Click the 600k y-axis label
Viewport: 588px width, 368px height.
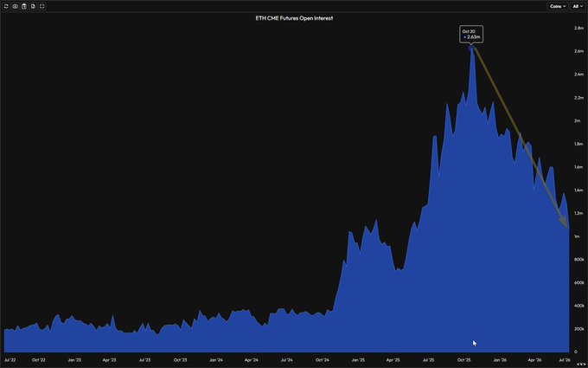point(579,283)
